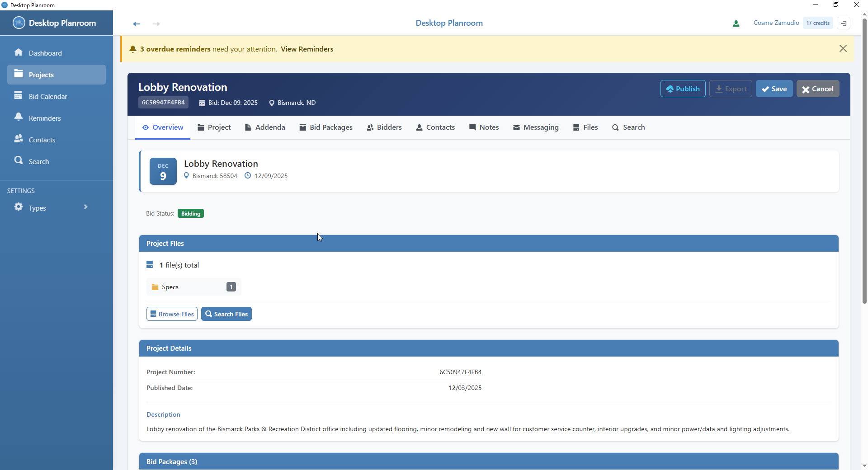The width and height of the screenshot is (868, 470).
Task: Expand the Types settings chevron
Action: pos(85,207)
